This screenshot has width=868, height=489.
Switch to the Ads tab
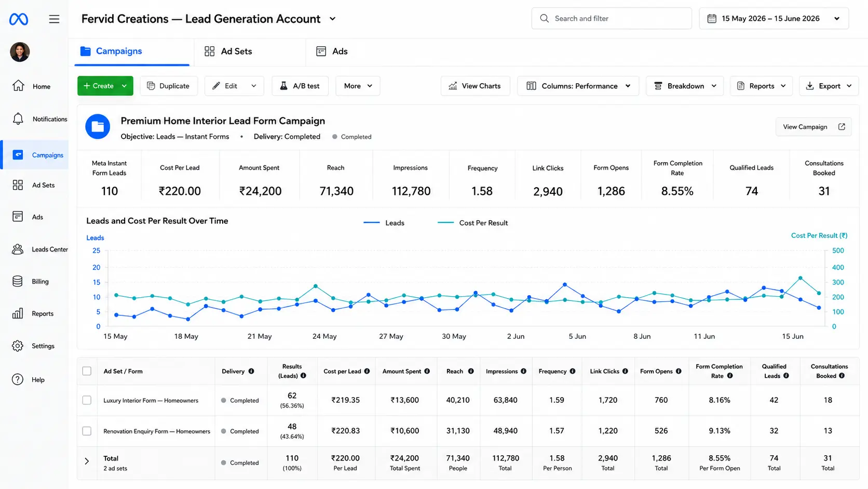(332, 51)
